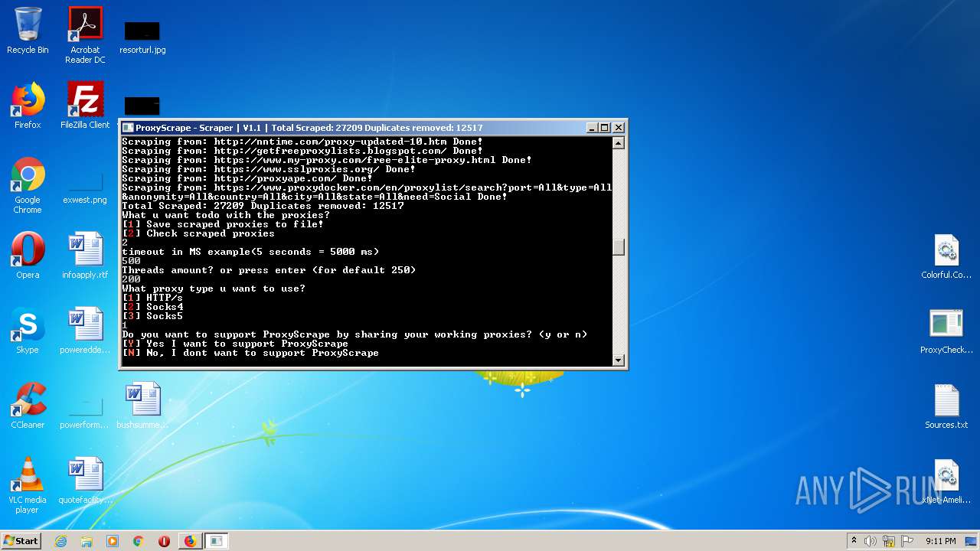Click the Firefox taskbar button
This screenshot has height=551, width=980.
(190, 541)
